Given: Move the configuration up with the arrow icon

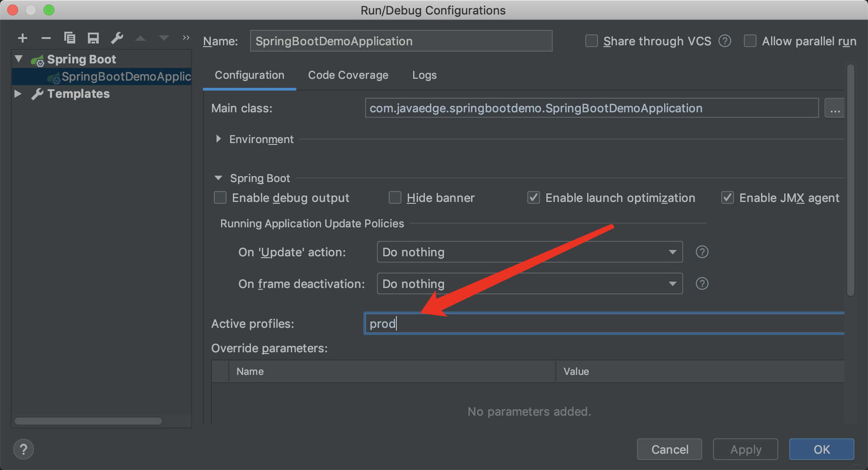Looking at the screenshot, I should pos(140,38).
